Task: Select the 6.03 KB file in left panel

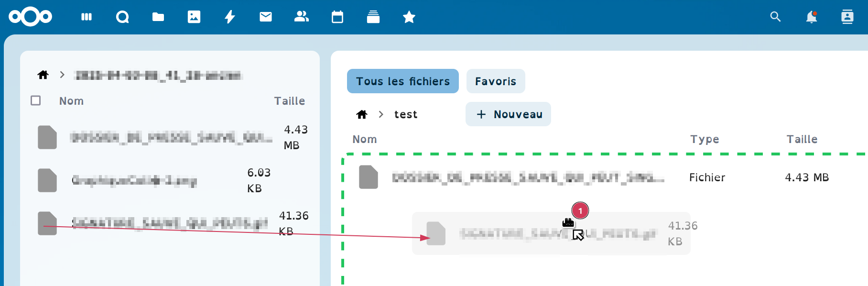Action: (134, 180)
